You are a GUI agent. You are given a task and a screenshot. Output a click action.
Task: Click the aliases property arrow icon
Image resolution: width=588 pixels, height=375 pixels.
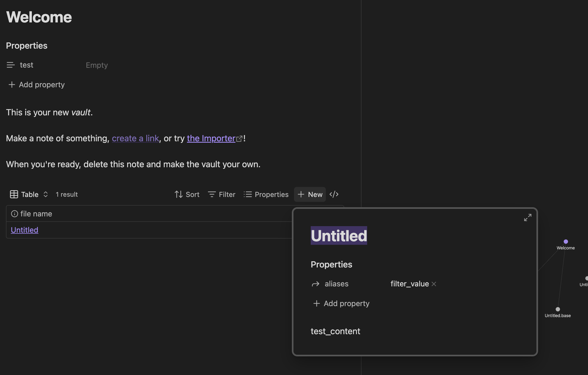(x=315, y=284)
